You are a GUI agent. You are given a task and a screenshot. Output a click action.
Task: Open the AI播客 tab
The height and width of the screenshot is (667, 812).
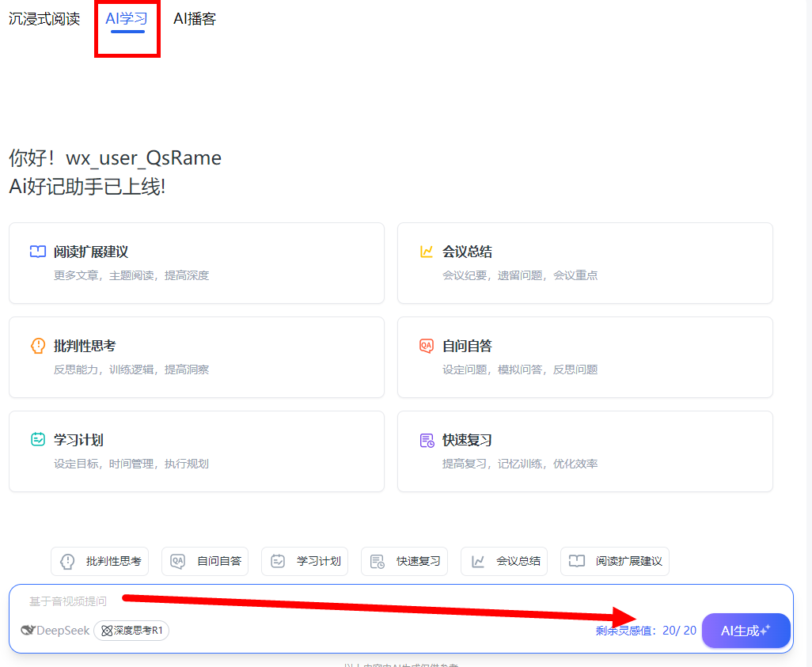click(195, 19)
